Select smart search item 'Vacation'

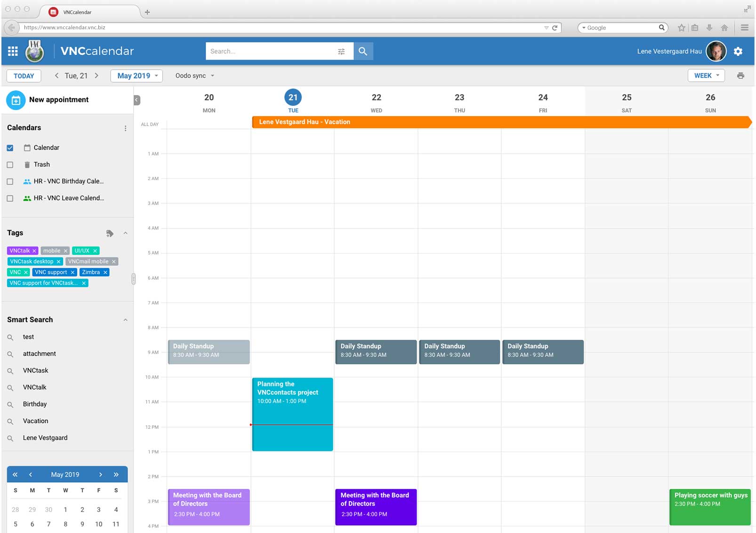pyautogui.click(x=36, y=421)
